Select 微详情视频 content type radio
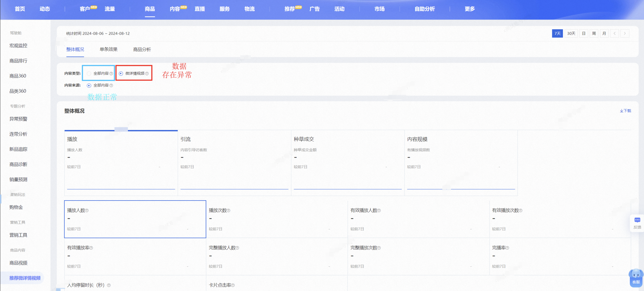 click(121, 73)
